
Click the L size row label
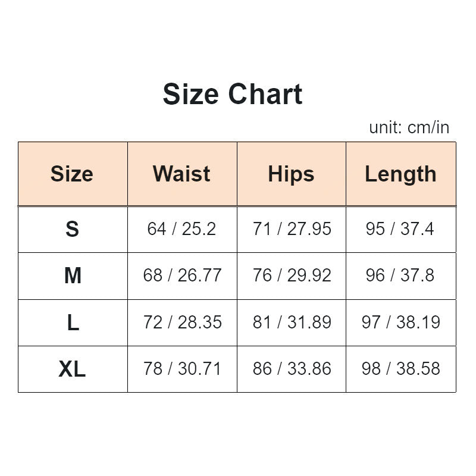click(72, 322)
